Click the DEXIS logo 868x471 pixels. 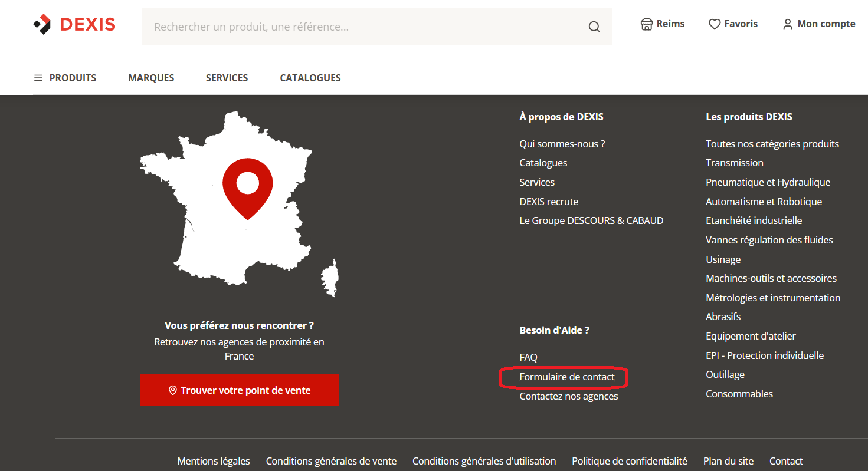(x=74, y=24)
